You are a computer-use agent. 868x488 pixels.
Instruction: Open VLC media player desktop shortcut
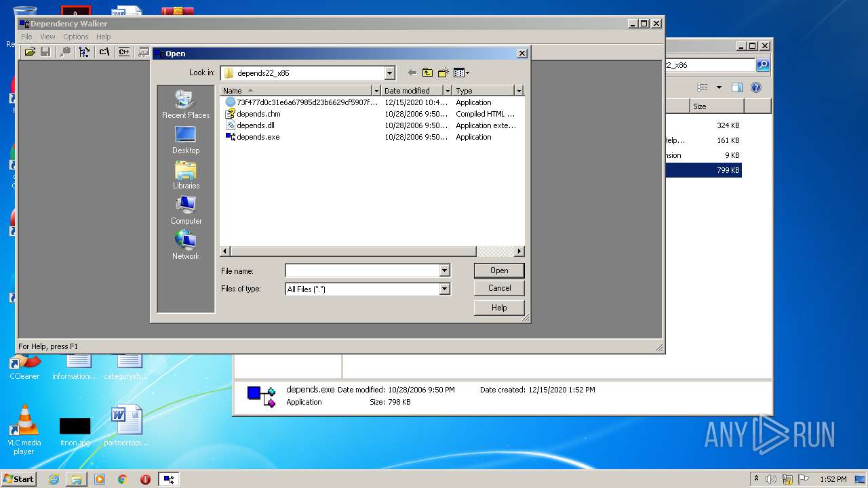[24, 430]
